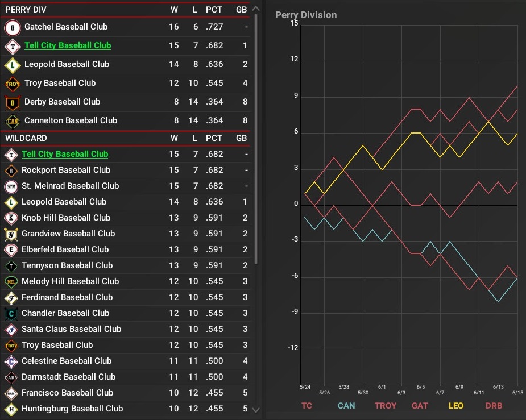Viewport: 526px width, 420px height.
Task: Click the Grandview Baseball Club logo icon
Action: (x=11, y=234)
